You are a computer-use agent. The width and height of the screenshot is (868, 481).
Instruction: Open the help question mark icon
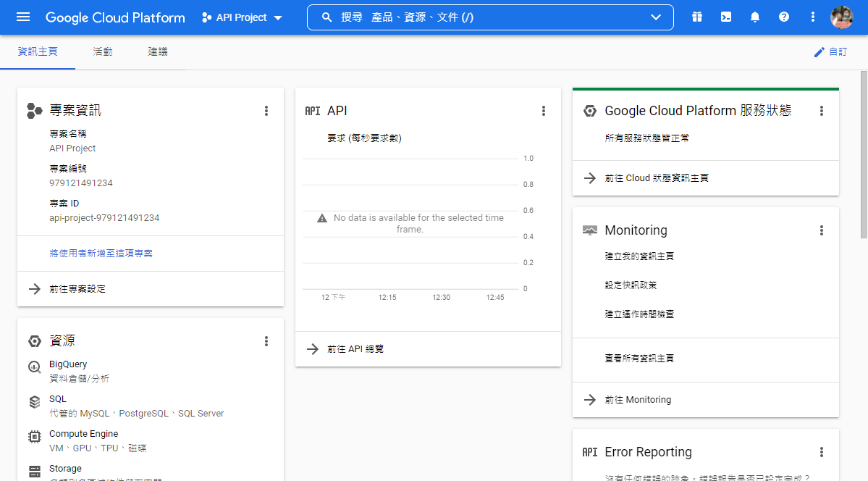[784, 17]
